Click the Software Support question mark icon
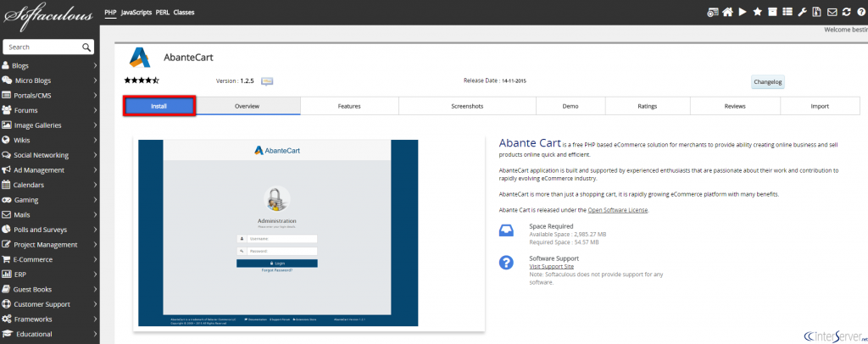868x344 pixels. (506, 263)
